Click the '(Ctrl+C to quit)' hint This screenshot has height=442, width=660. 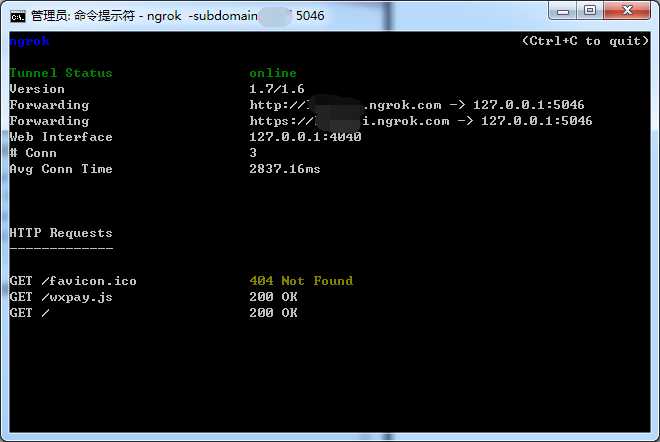click(x=585, y=41)
